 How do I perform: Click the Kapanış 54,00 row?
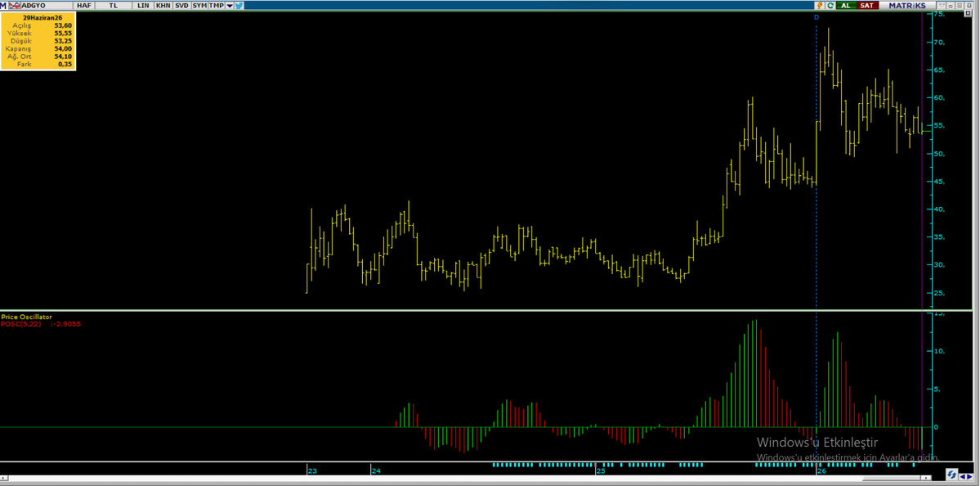(x=38, y=48)
